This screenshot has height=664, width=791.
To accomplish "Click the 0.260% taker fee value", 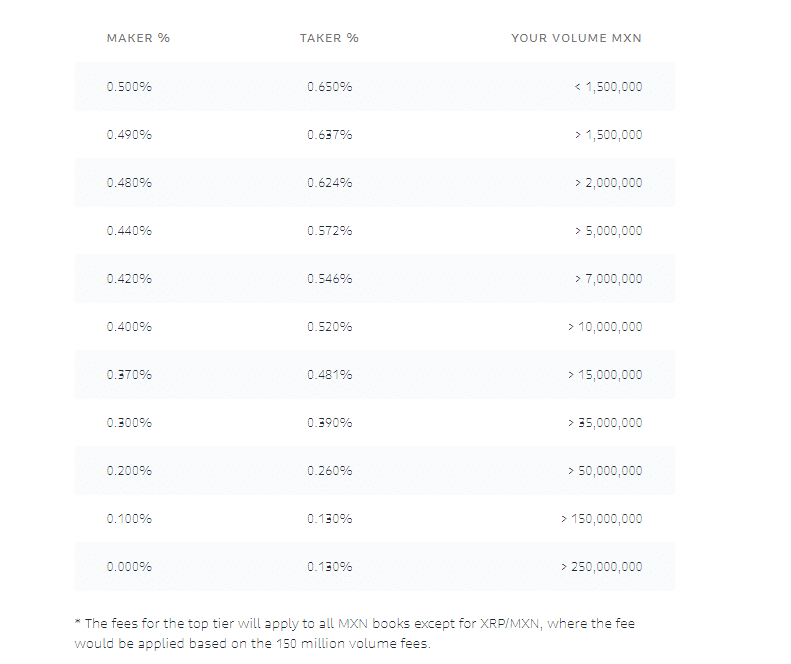I will point(329,471).
